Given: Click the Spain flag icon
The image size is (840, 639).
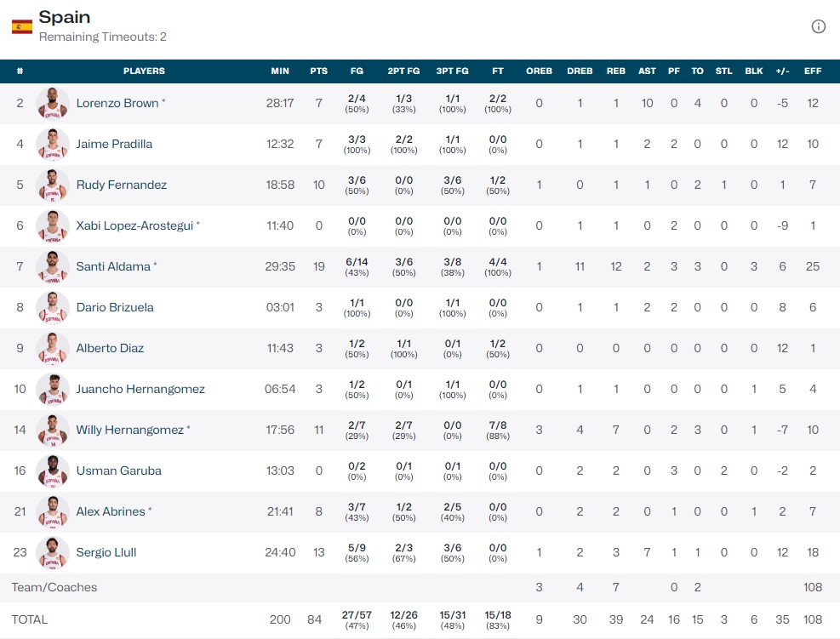Looking at the screenshot, I should tap(21, 27).
